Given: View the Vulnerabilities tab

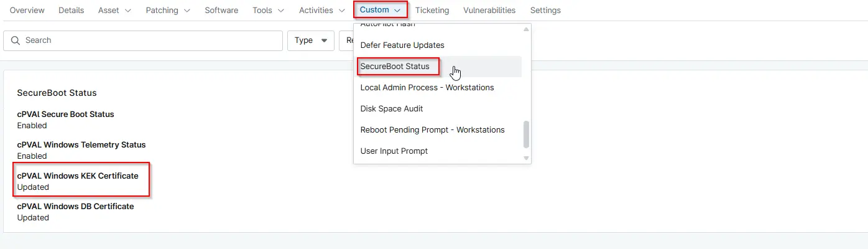Looking at the screenshot, I should point(489,10).
